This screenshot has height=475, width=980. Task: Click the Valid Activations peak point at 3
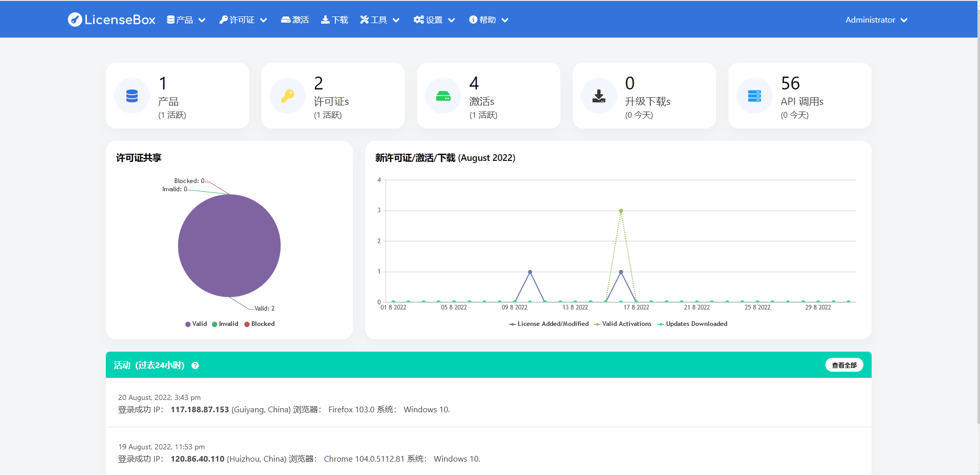(621, 211)
